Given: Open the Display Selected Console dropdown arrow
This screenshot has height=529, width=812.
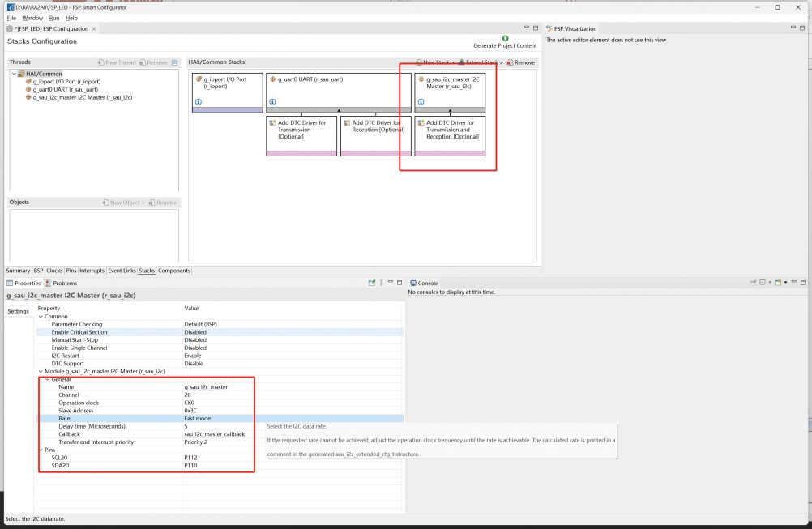Looking at the screenshot, I should 770,283.
